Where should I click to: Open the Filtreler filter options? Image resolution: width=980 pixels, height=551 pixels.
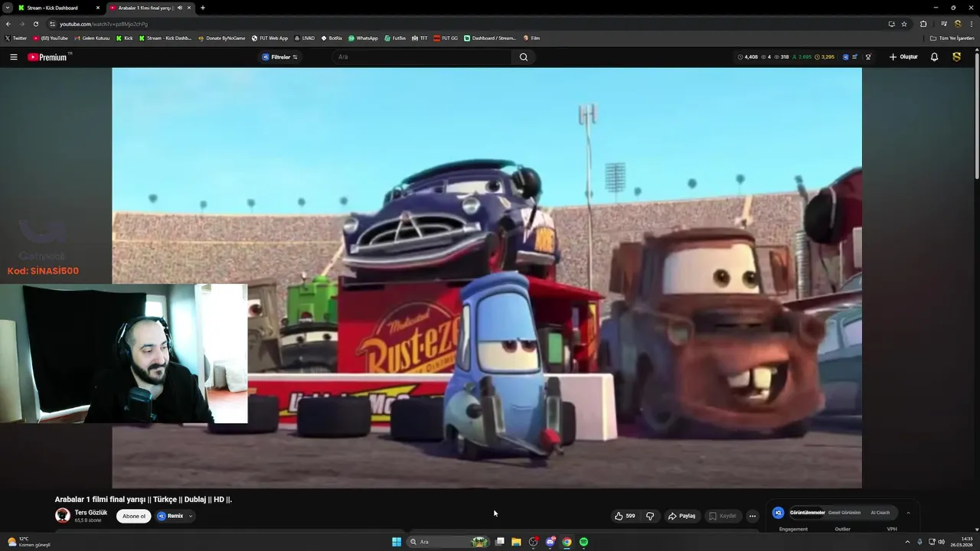(x=280, y=57)
